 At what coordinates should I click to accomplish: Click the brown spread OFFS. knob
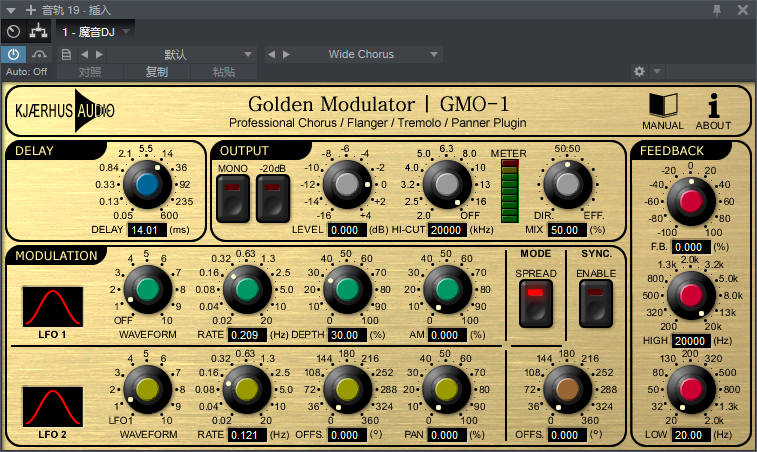[x=567, y=389]
